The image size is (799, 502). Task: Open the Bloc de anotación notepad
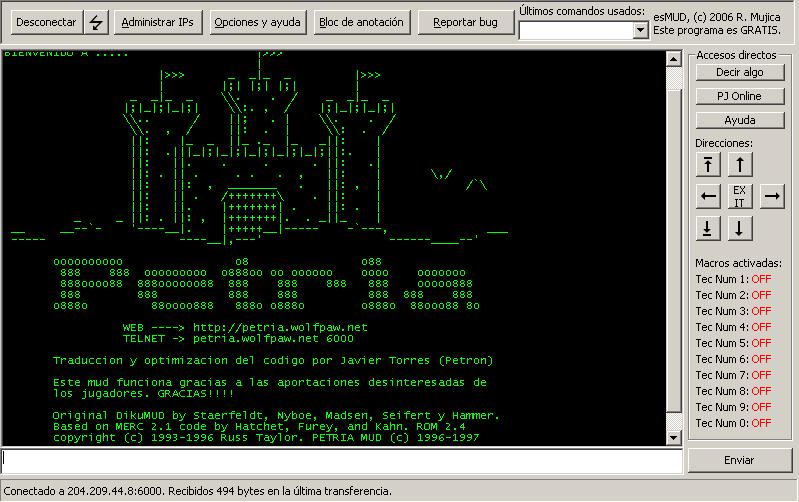361,22
